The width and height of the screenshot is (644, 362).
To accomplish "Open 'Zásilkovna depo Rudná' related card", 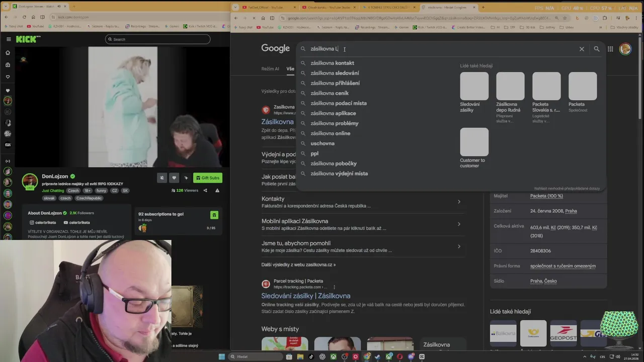I will click(510, 98).
